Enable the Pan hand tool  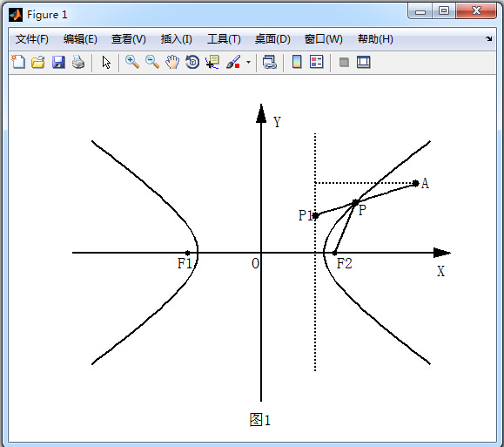172,62
